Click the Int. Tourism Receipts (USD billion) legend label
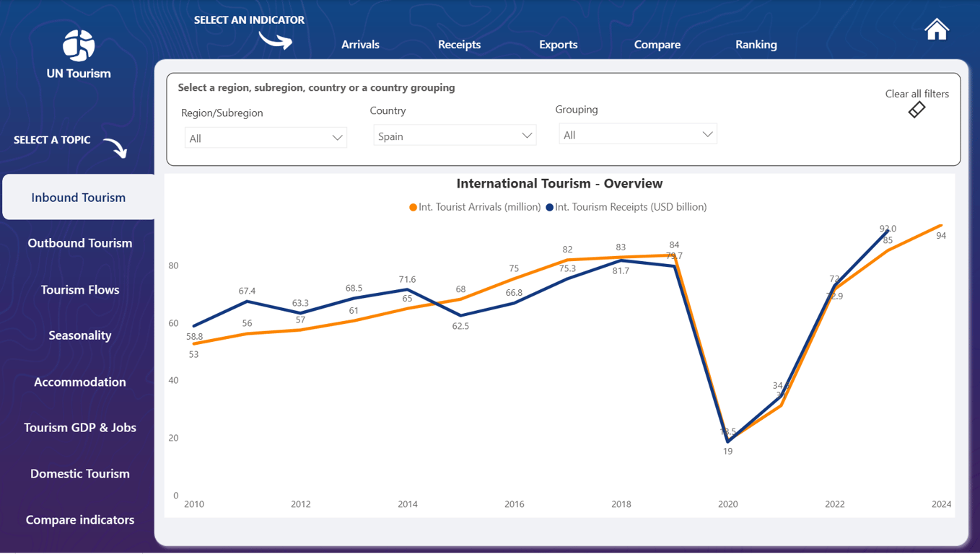This screenshot has height=554, width=980. click(631, 207)
